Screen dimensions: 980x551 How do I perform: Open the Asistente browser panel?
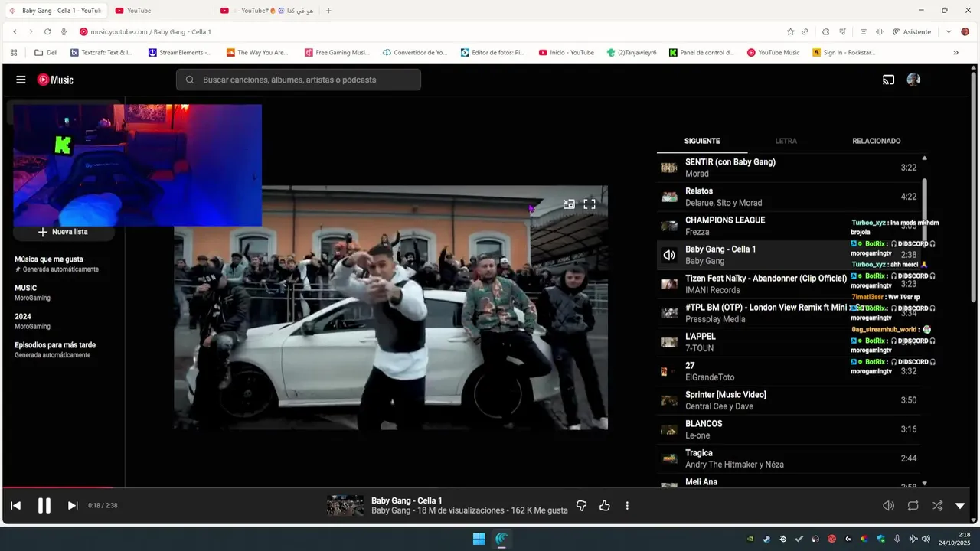click(912, 31)
